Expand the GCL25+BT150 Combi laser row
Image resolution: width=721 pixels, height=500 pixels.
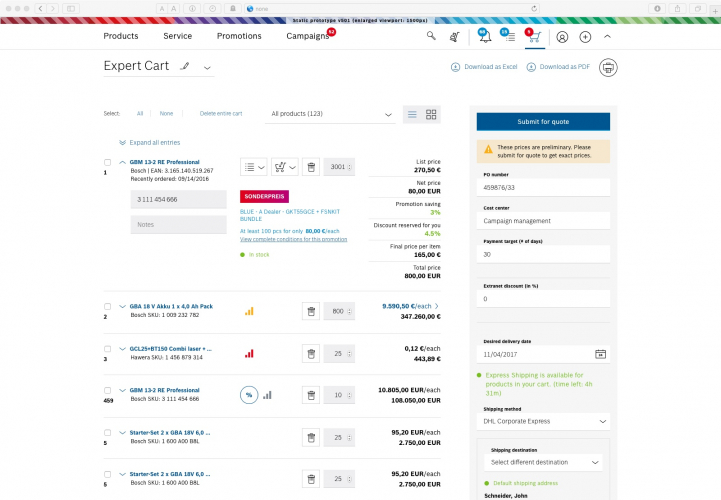point(122,349)
